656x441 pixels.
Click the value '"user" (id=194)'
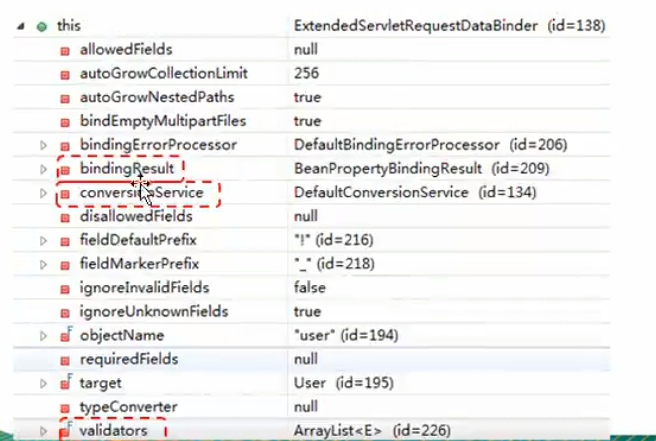pyautogui.click(x=346, y=336)
